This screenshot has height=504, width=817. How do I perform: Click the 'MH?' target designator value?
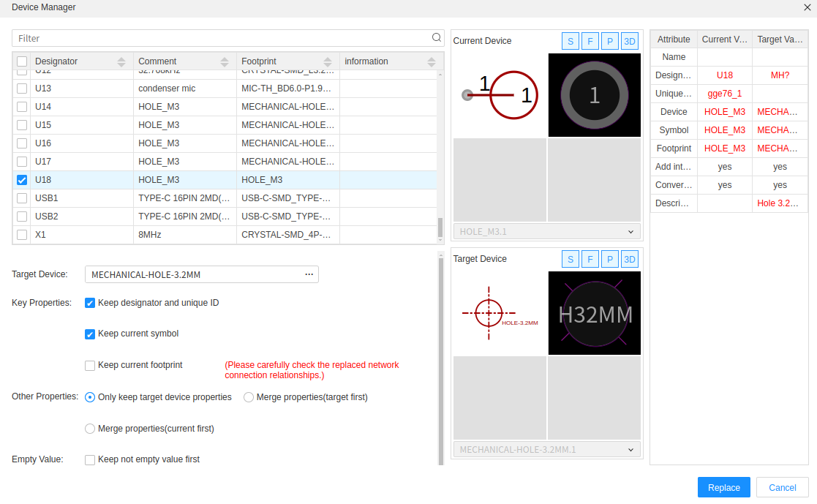pyautogui.click(x=780, y=75)
